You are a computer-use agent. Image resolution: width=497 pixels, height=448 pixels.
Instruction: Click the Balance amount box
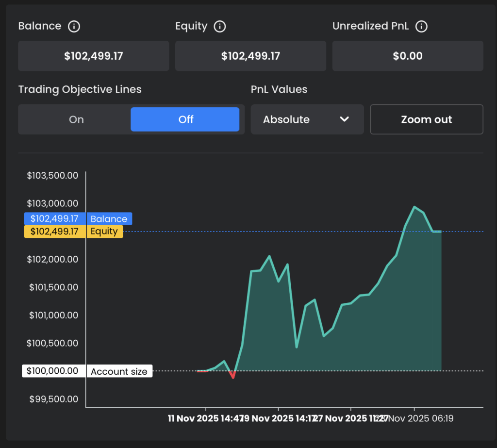[x=93, y=56]
